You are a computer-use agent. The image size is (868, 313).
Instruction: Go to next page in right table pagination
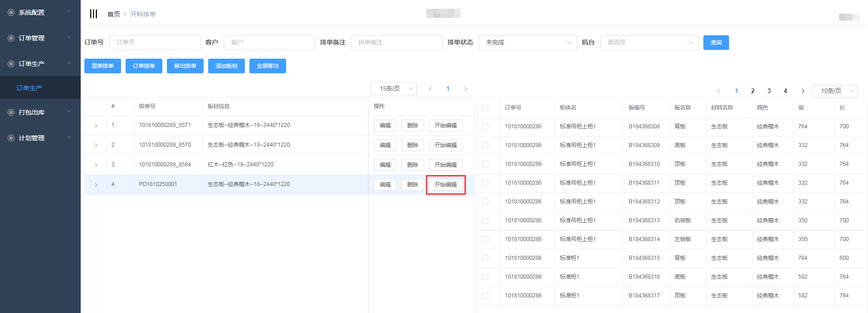pyautogui.click(x=802, y=91)
